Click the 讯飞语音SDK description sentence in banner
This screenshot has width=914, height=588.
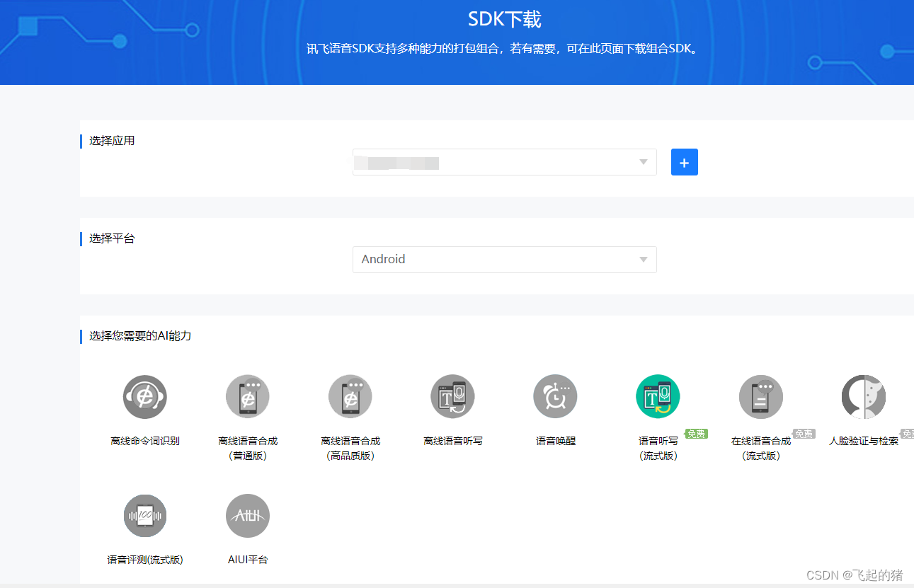[x=503, y=50]
